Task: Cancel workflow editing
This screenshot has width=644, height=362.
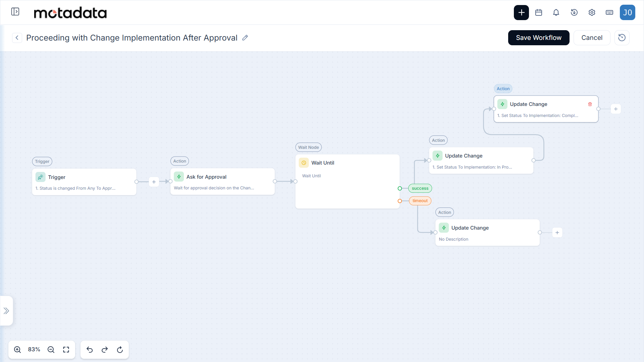Action: (592, 38)
